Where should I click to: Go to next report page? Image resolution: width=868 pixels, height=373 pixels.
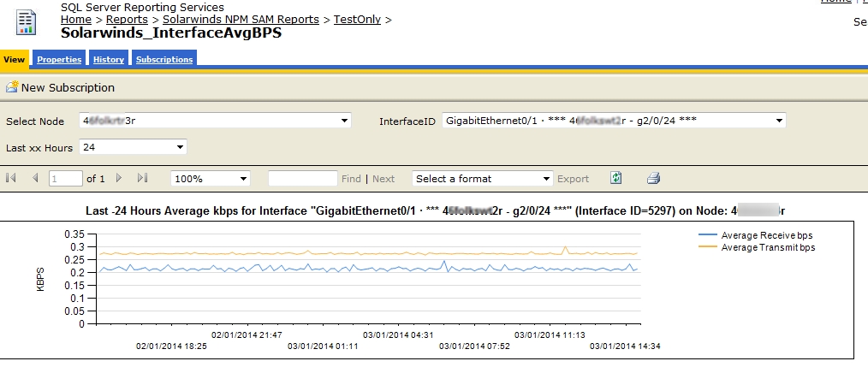118,178
